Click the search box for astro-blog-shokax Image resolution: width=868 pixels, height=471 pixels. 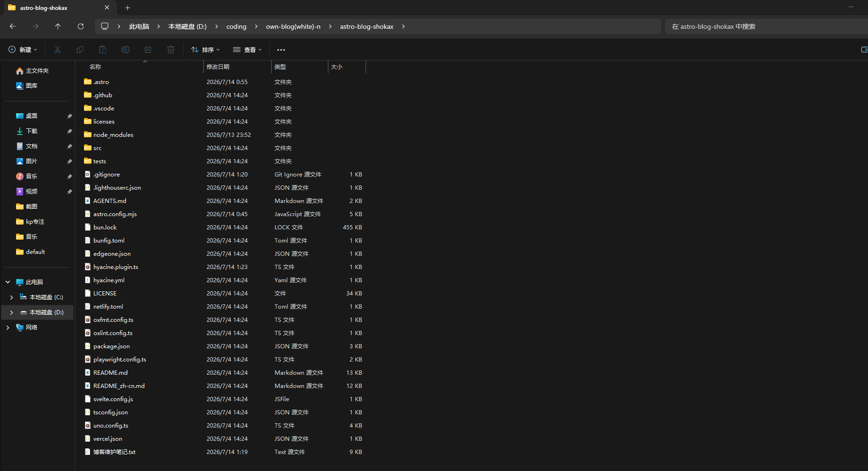pyautogui.click(x=767, y=26)
